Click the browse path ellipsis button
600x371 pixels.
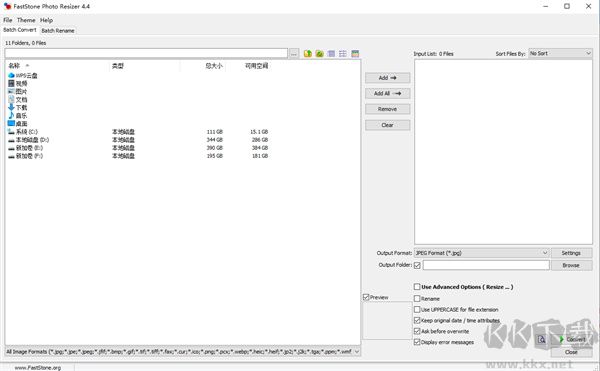pos(293,54)
